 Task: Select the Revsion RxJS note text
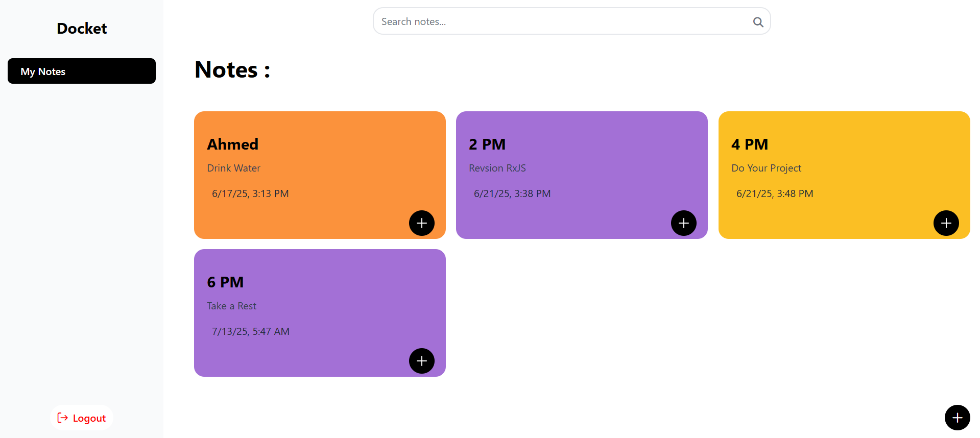497,168
